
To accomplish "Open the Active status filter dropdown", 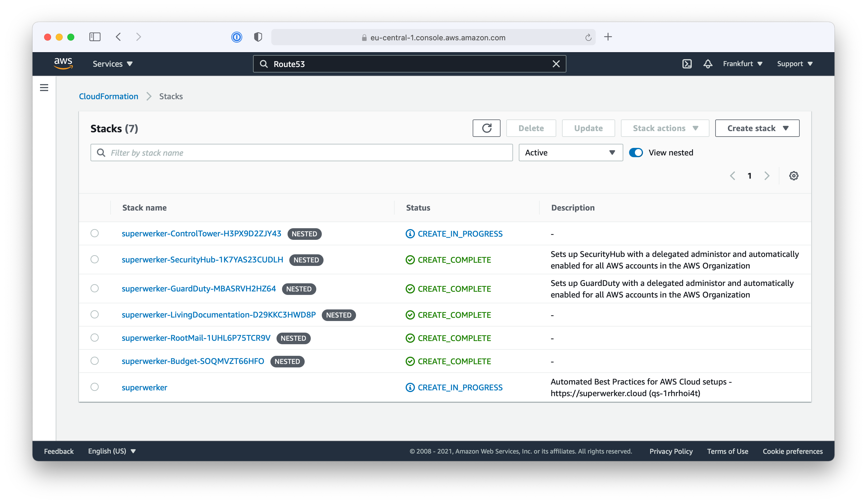I will [x=571, y=153].
